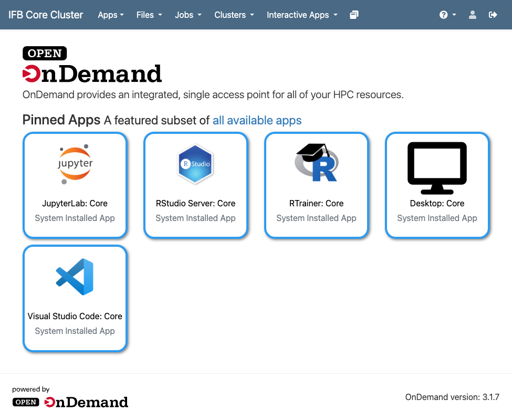Go to IFB Core Cluster home

point(46,15)
